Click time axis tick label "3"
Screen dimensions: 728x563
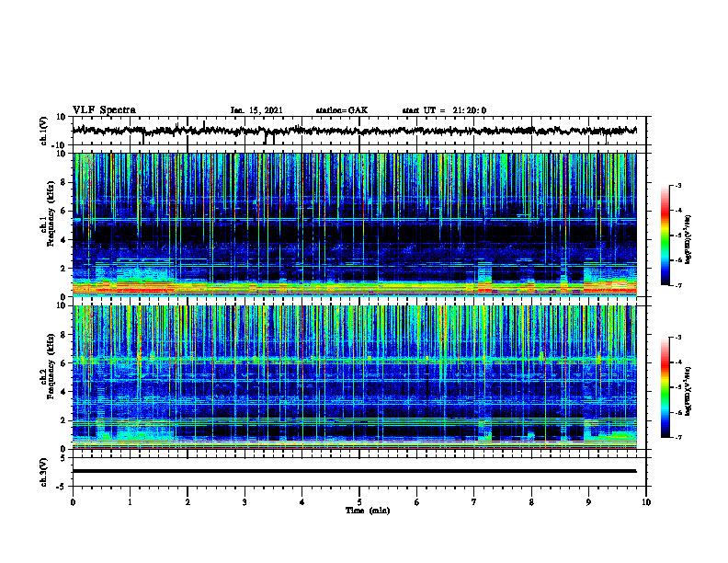[x=245, y=502]
